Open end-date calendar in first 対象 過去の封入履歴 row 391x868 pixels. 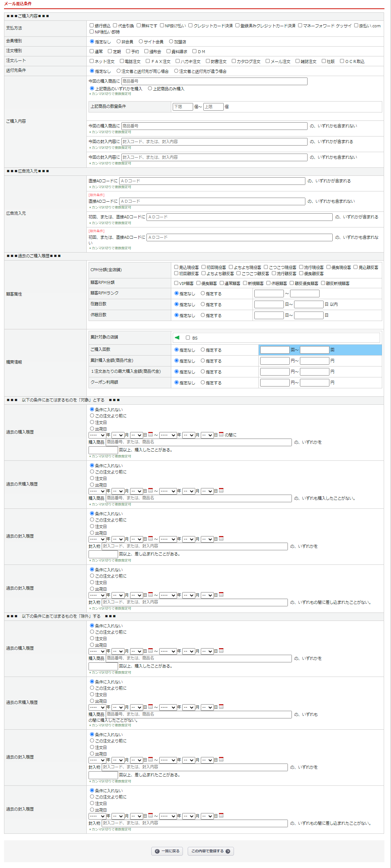221,538
